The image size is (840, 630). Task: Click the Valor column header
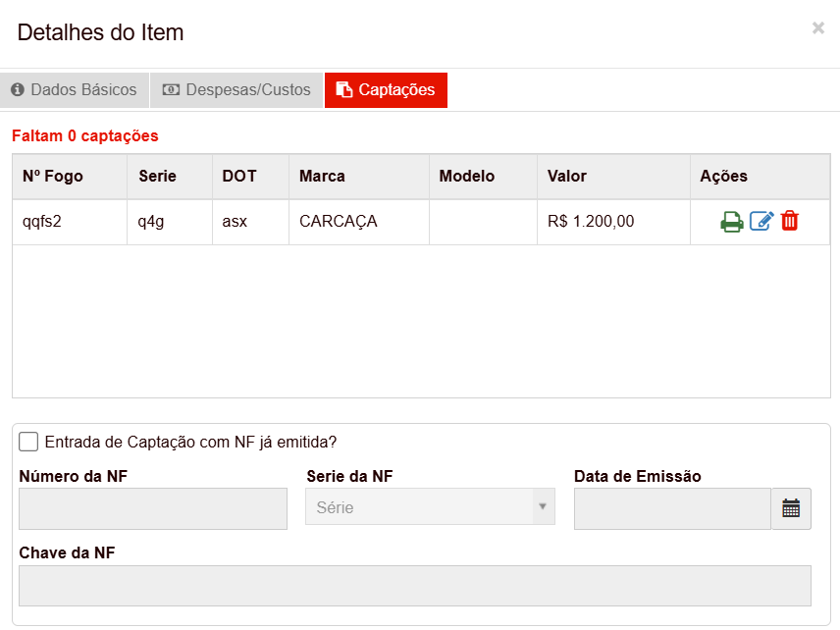click(x=613, y=177)
